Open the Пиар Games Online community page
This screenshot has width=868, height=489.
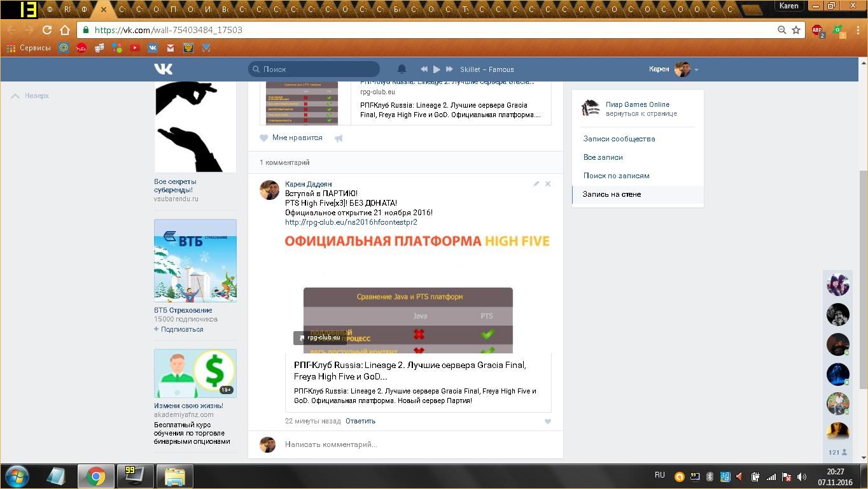(x=638, y=104)
